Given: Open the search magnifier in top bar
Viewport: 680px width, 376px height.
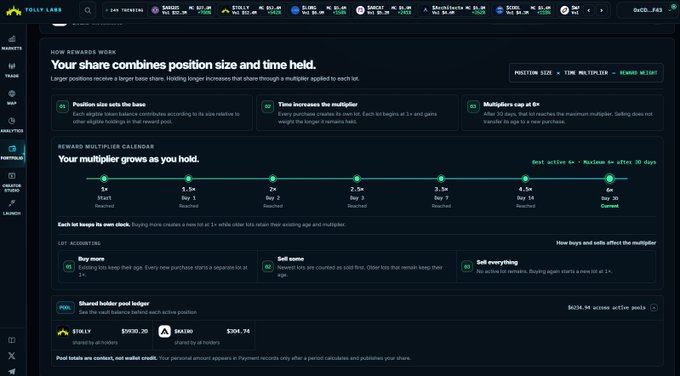Looking at the screenshot, I should [x=88, y=10].
